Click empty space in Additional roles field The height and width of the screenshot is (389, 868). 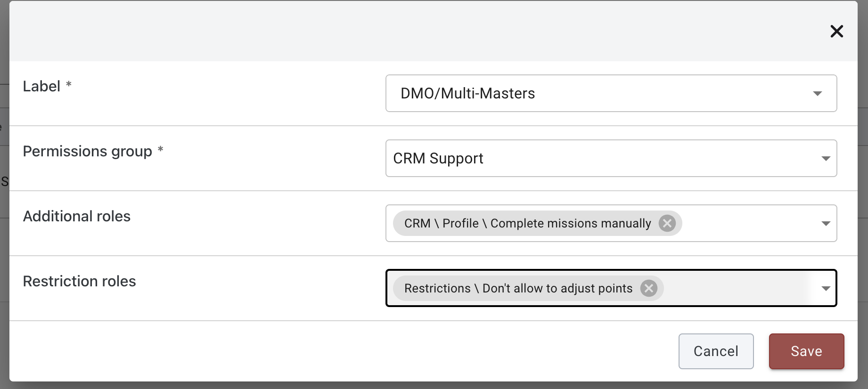pyautogui.click(x=749, y=223)
